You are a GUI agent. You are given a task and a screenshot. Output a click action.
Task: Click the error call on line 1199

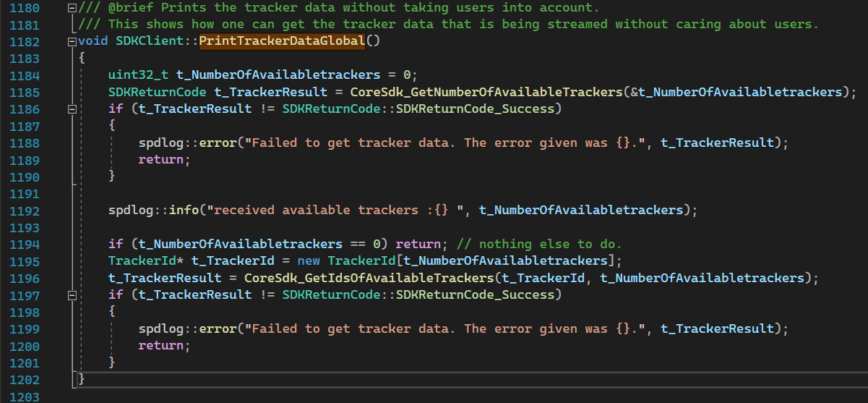pos(218,328)
